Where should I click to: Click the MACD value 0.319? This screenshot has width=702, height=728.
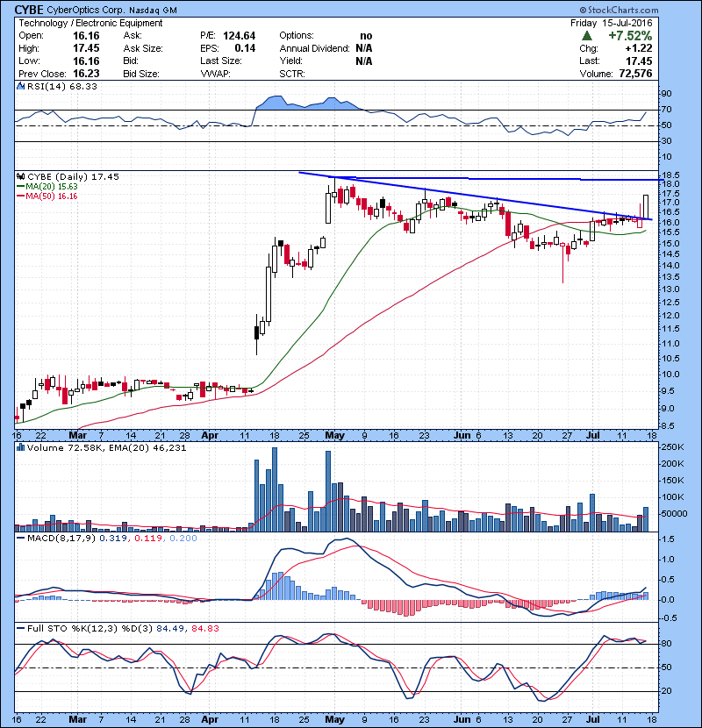click(x=113, y=539)
